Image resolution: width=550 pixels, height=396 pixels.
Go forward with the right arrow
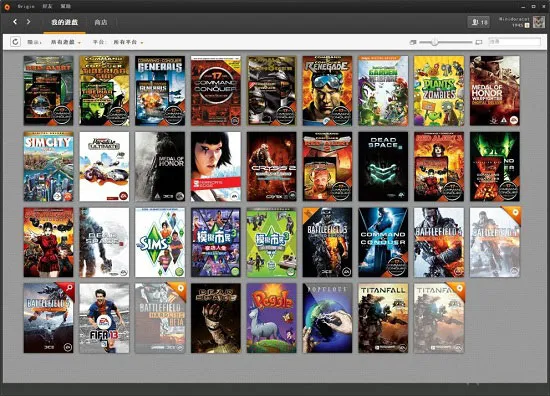tap(28, 22)
